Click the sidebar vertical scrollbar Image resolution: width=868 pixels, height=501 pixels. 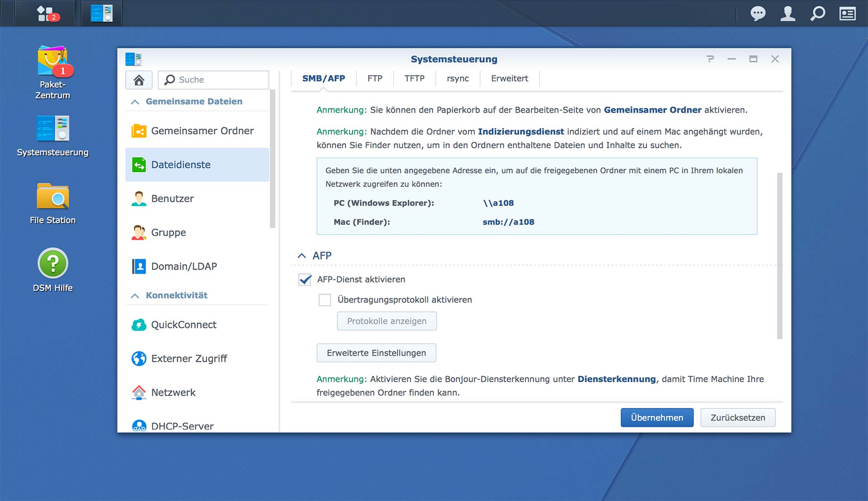click(x=273, y=158)
